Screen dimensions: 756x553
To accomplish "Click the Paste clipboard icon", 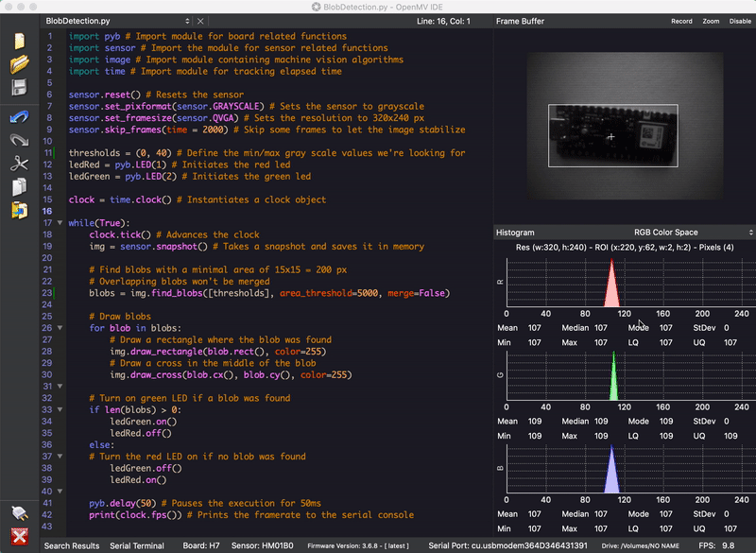I will click(19, 210).
